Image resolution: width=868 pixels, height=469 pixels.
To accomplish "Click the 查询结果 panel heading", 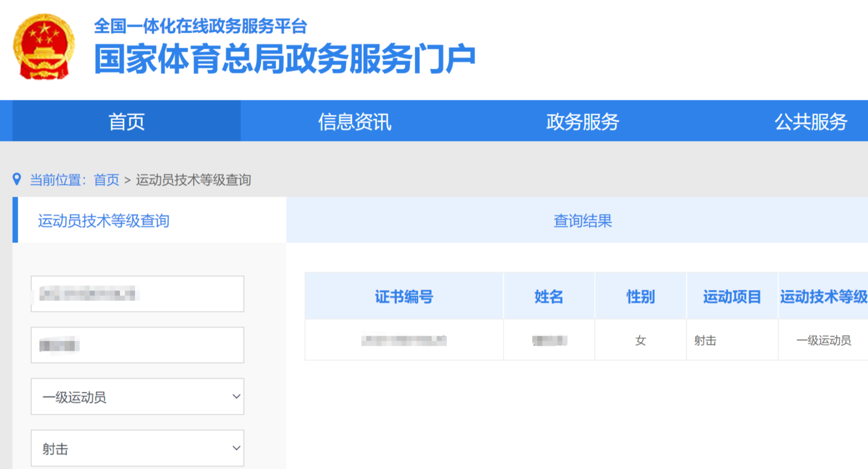I will (582, 220).
